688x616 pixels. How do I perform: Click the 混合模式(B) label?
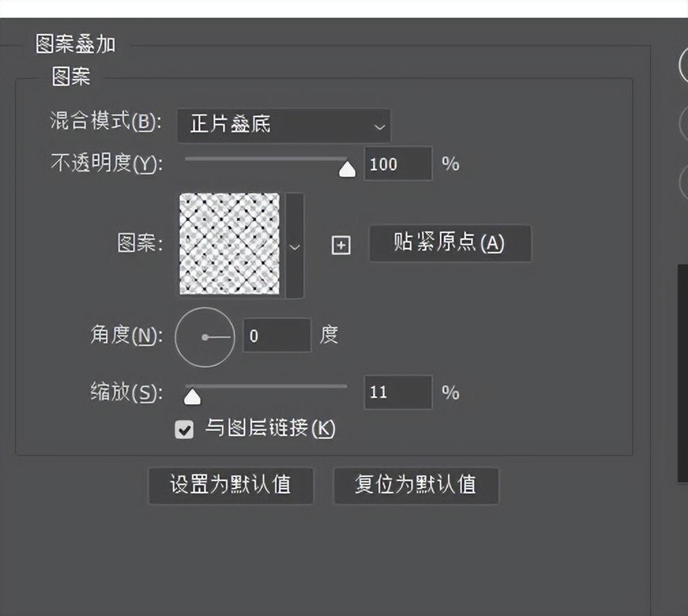tap(106, 123)
